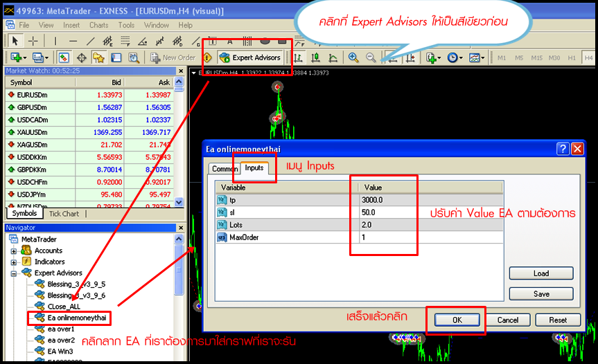The height and width of the screenshot is (364, 598).
Task: Select the crosshair tool
Action: pyautogui.click(x=33, y=40)
